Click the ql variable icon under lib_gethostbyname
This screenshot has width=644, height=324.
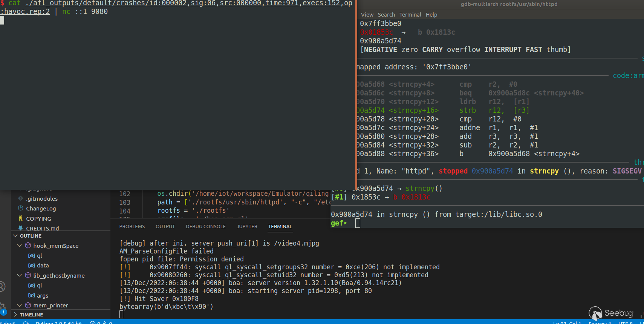tap(32, 286)
